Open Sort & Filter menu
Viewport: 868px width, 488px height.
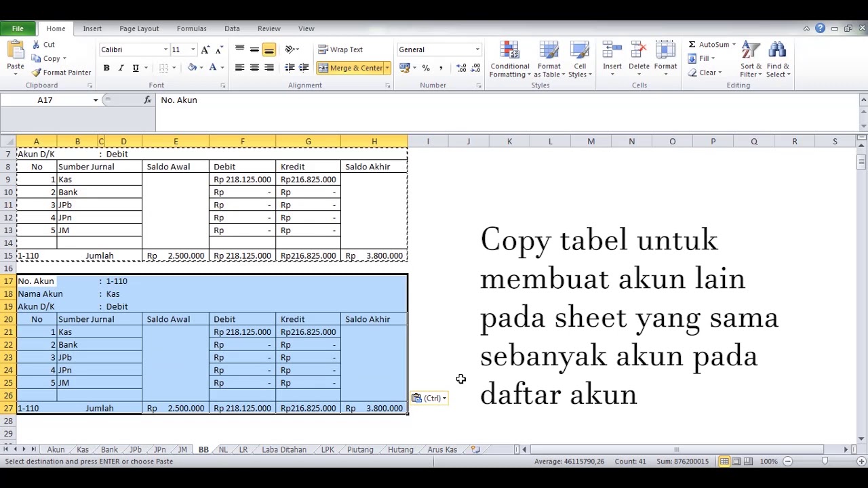tap(751, 60)
